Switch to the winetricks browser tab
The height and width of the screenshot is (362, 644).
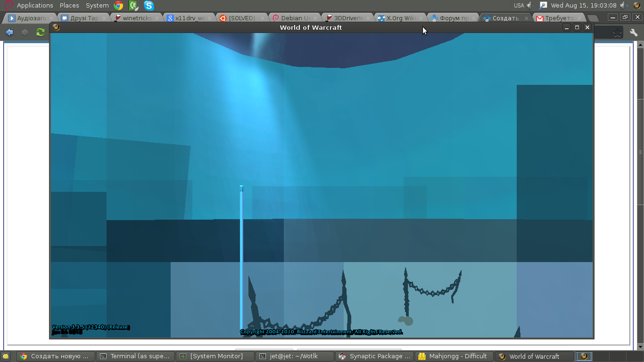pos(137,18)
